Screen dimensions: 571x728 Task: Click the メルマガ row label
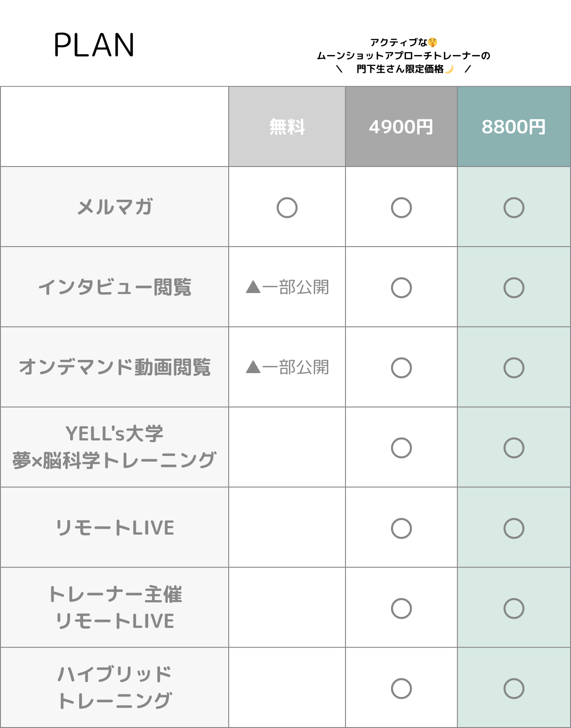tap(115, 207)
